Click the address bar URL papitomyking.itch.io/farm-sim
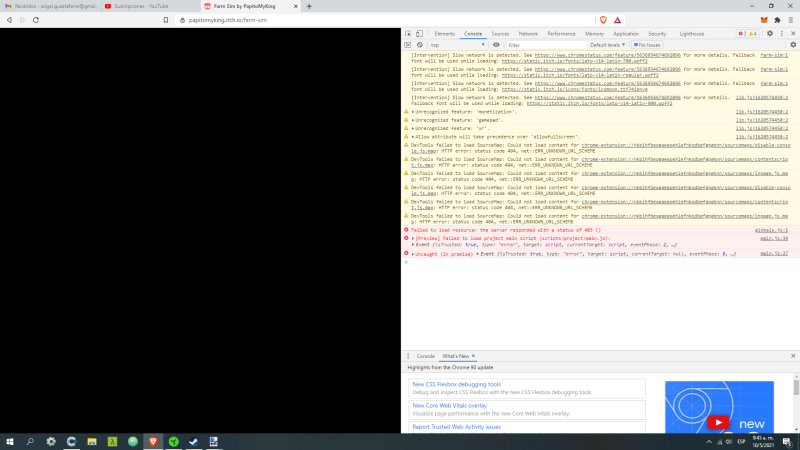800x450 pixels. tap(228, 20)
